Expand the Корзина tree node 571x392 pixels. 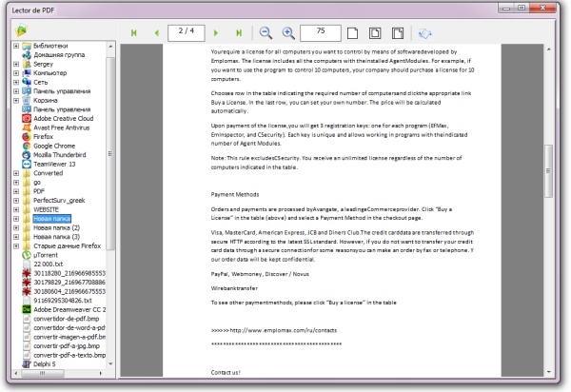(16, 101)
